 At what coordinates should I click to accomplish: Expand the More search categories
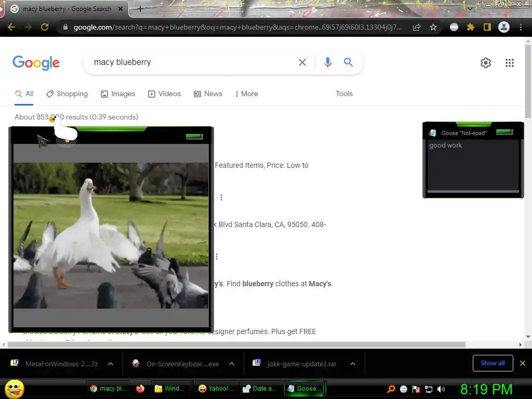pos(246,94)
